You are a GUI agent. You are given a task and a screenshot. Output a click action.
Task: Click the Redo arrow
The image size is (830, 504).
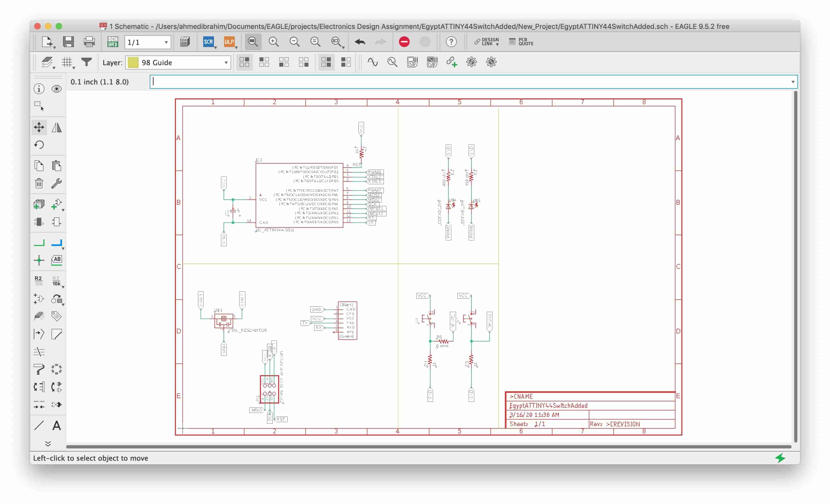(x=380, y=42)
